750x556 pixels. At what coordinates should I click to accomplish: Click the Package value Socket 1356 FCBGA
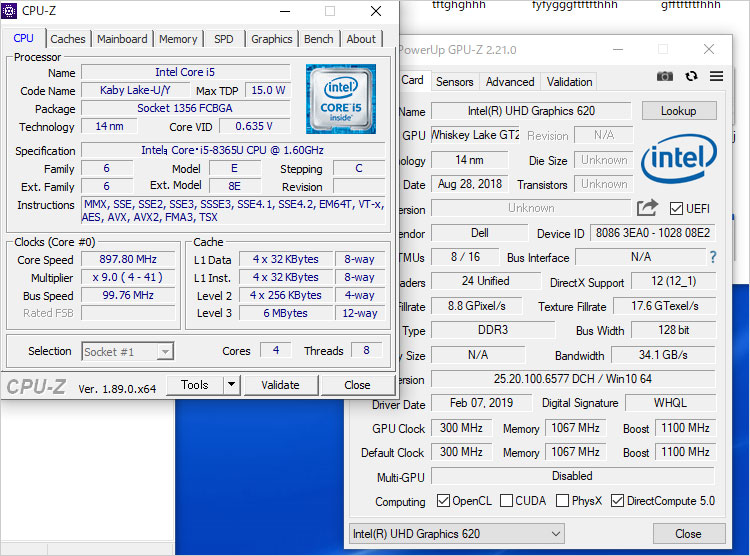coord(185,108)
